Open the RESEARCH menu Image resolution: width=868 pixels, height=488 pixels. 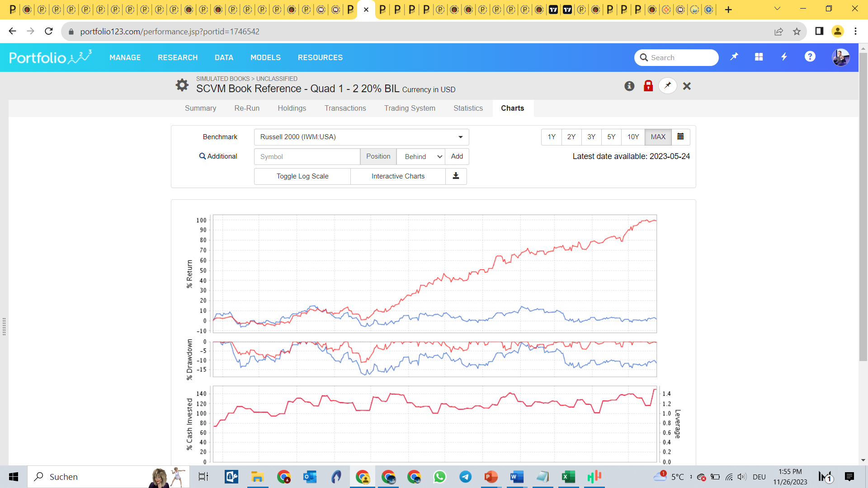(178, 57)
